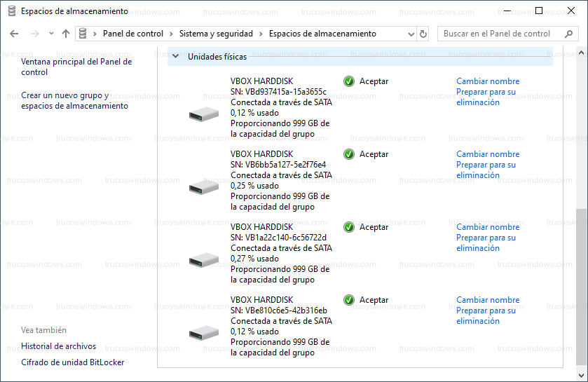Screen dimensions: 588x382
Task: Click the Vea también heading
Action: tap(43, 330)
